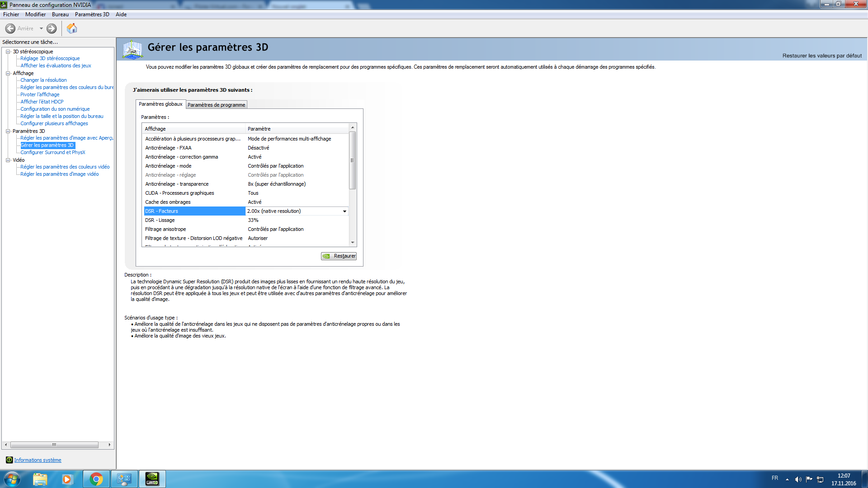Click Windows Start orb

[12, 479]
